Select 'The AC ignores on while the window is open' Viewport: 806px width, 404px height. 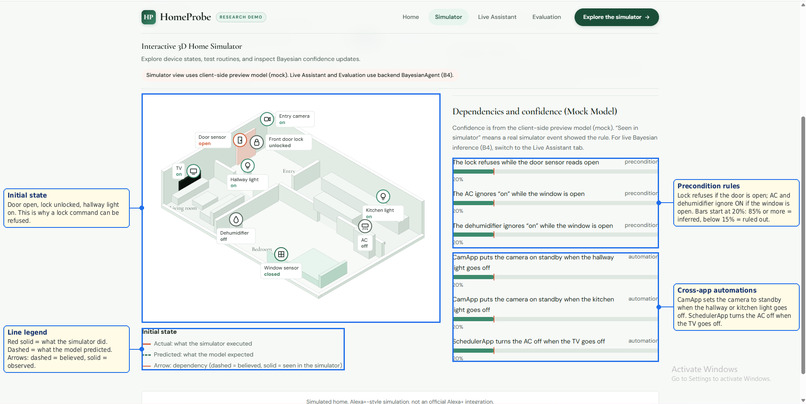tap(519, 194)
